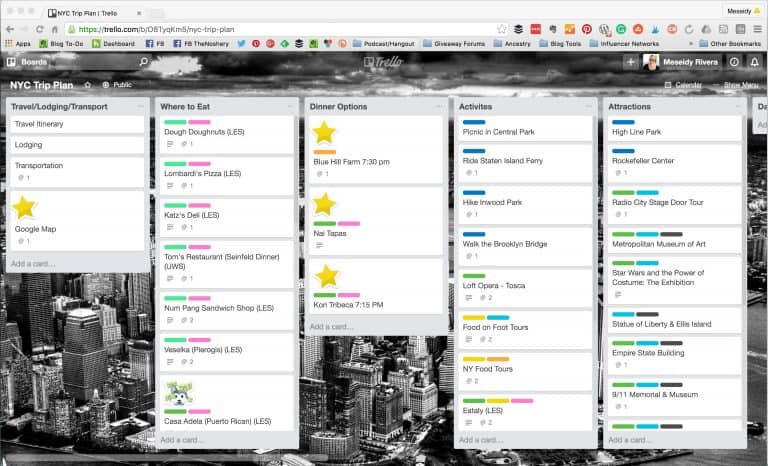This screenshot has height=466, width=768.
Task: Click the star on Nai Tapas card
Action: click(324, 204)
